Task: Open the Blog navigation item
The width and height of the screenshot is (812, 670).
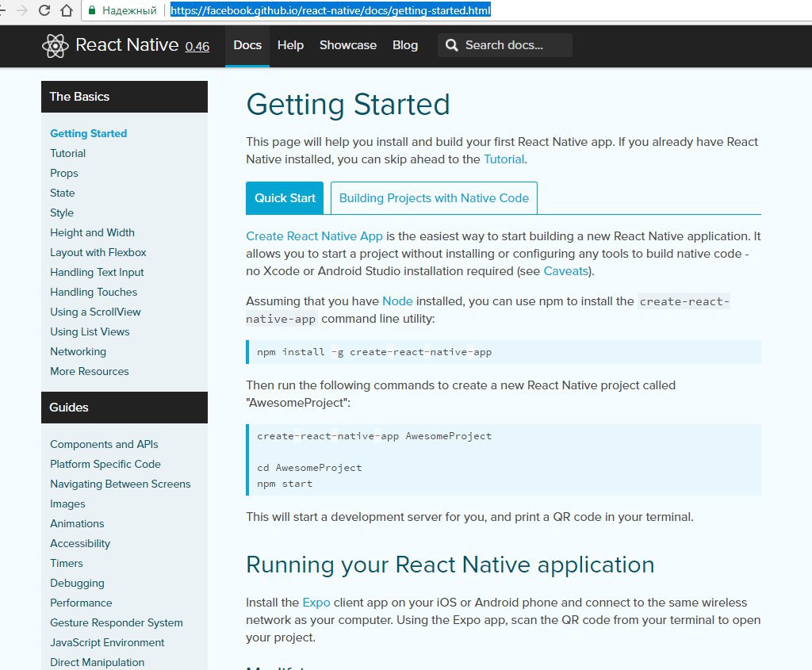Action: (x=405, y=45)
